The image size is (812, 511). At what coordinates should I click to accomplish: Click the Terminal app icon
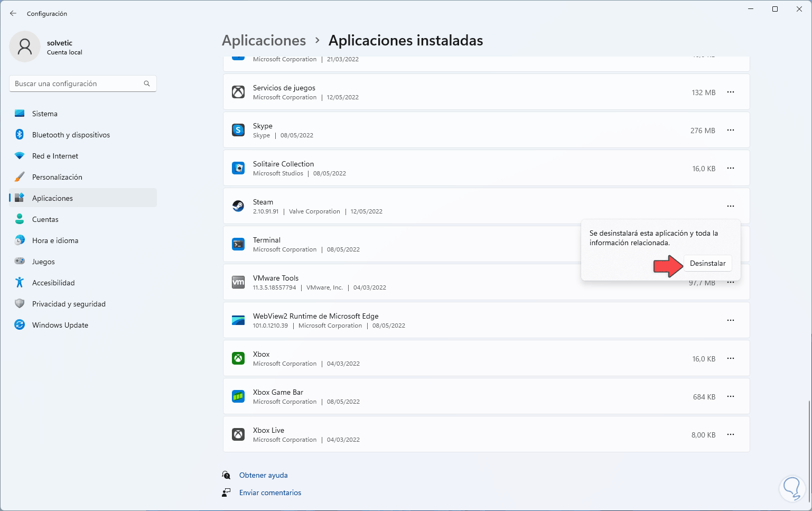click(238, 244)
